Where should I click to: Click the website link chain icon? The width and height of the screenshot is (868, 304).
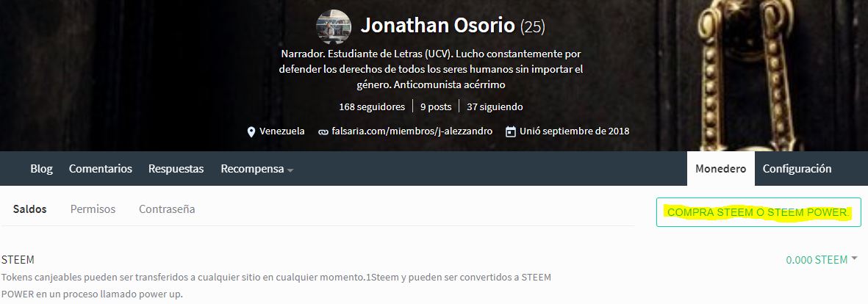[x=323, y=132]
